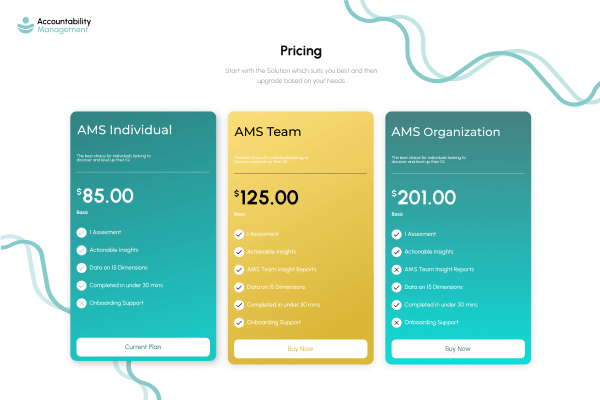
Task: Click the Onboarding Support cross icon in AMS Individual
Action: click(81, 302)
